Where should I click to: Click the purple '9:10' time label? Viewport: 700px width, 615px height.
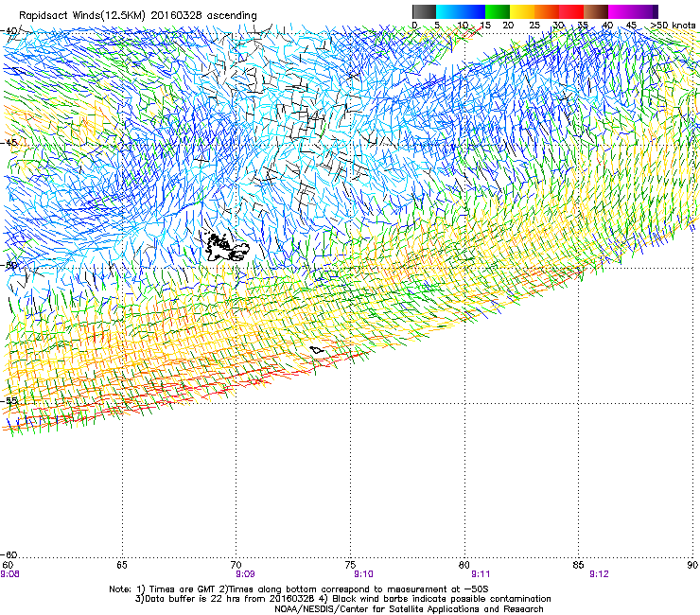pyautogui.click(x=364, y=574)
